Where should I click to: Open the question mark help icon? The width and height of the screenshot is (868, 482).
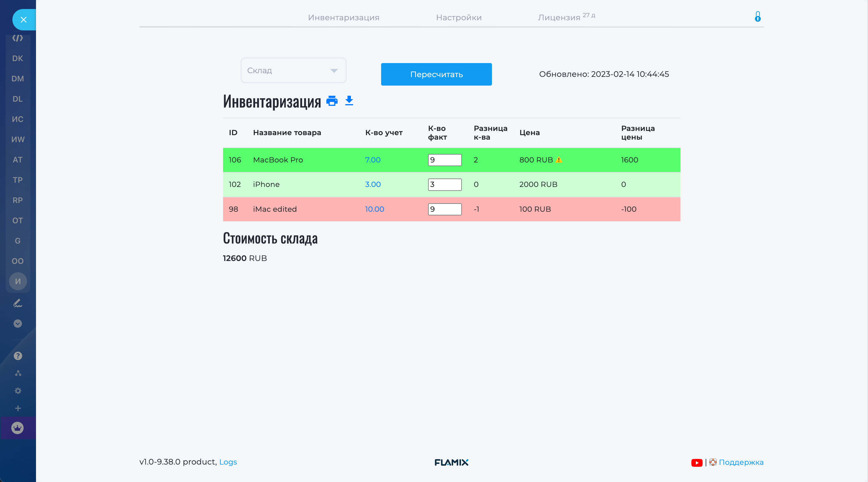[x=18, y=356]
